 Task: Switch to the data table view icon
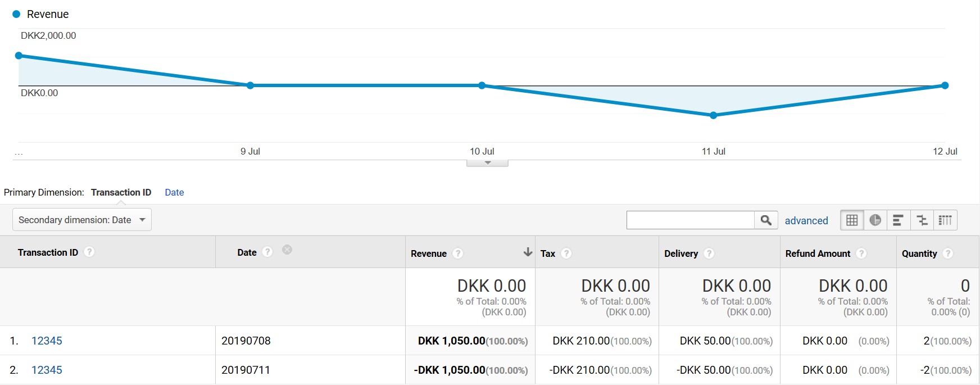click(x=852, y=220)
